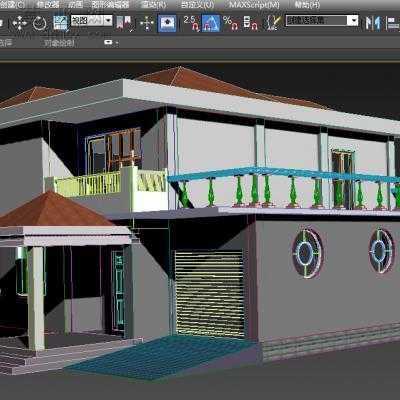This screenshot has height=400, width=400.
Task: Toggle the Spinner Snap button
Action: coord(251,23)
